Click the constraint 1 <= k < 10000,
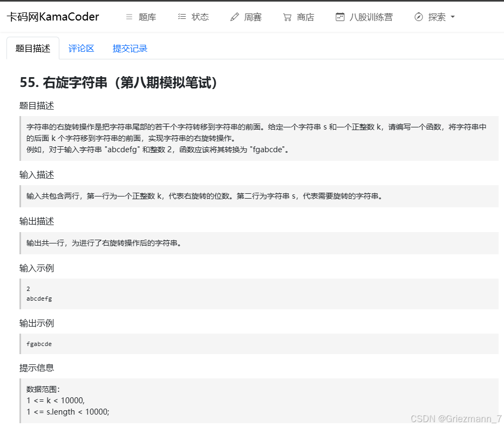Image resolution: width=504 pixels, height=427 pixels. (56, 401)
